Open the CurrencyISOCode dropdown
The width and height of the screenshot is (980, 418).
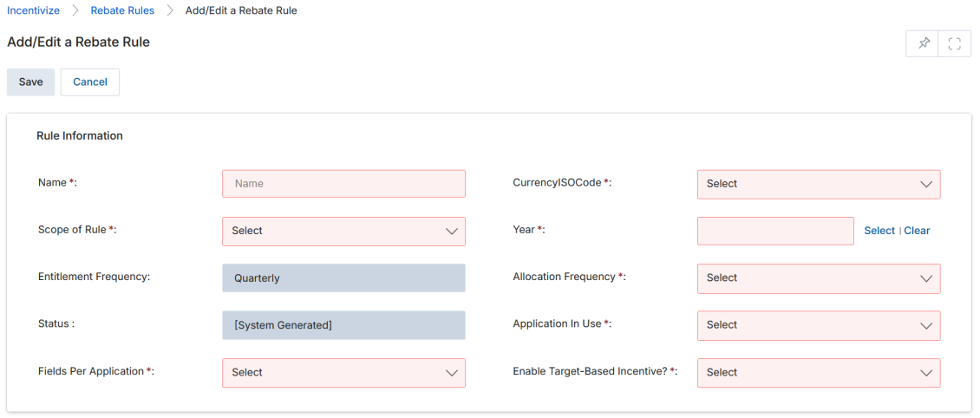(x=819, y=185)
